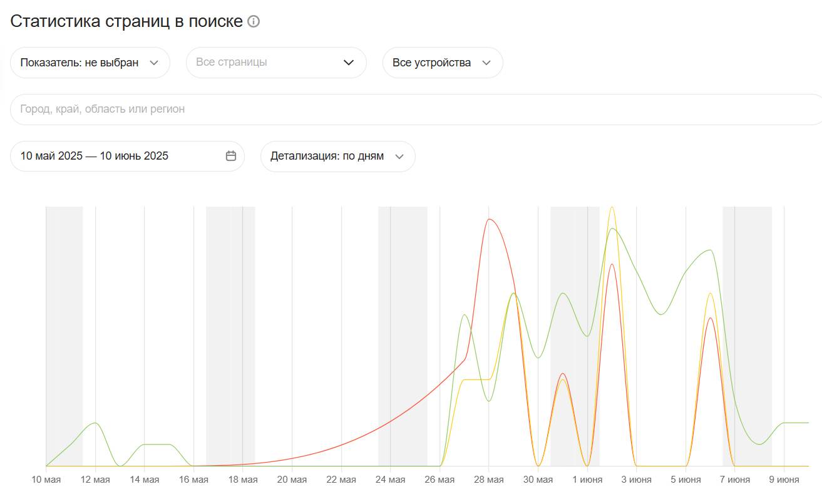Click the 'Статистика страниц в поиске' heading
Image resolution: width=822 pixels, height=504 pixels.
126,21
